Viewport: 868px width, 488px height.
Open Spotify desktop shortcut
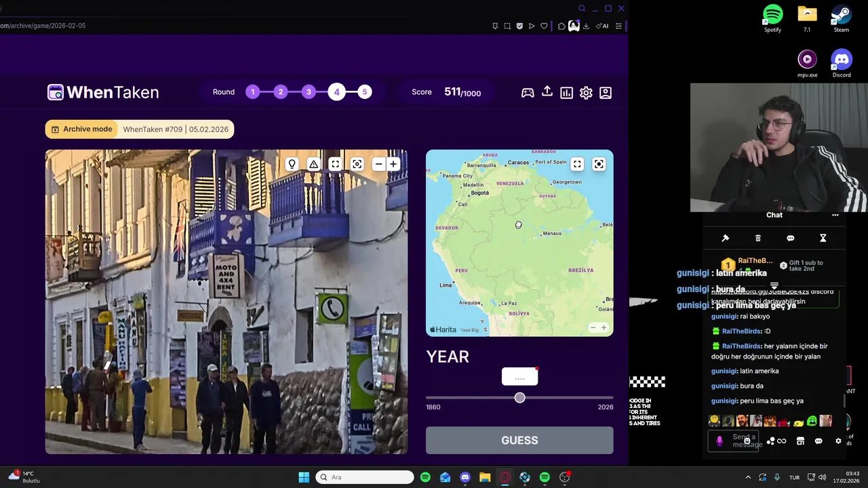[772, 18]
